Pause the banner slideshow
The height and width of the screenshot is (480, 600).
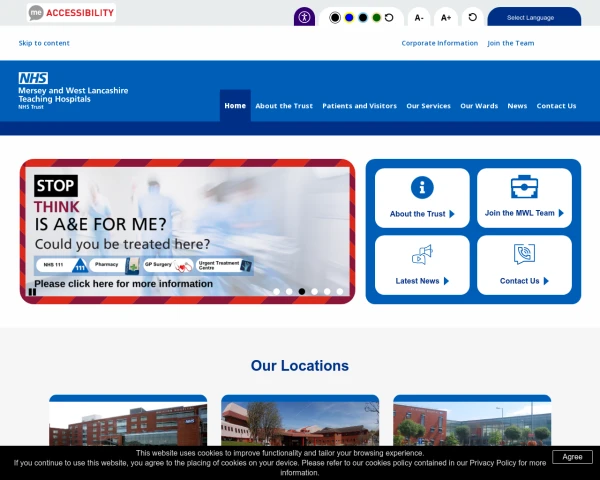coord(33,292)
